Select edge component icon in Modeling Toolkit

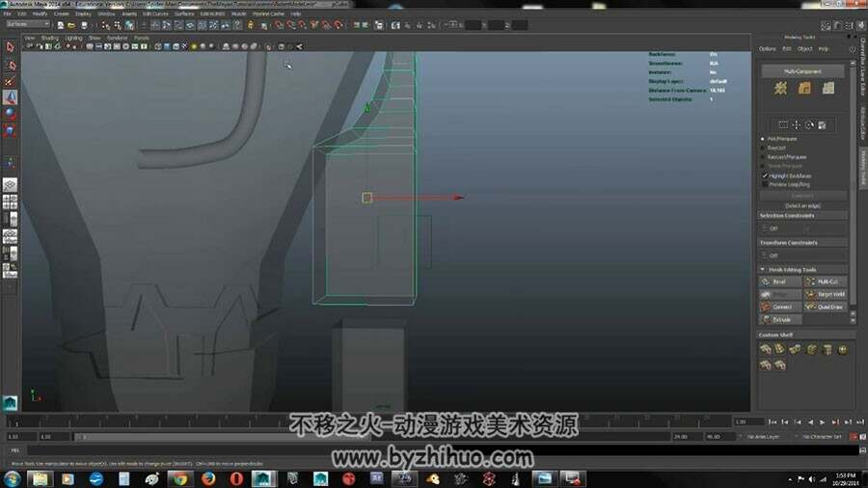coord(804,88)
